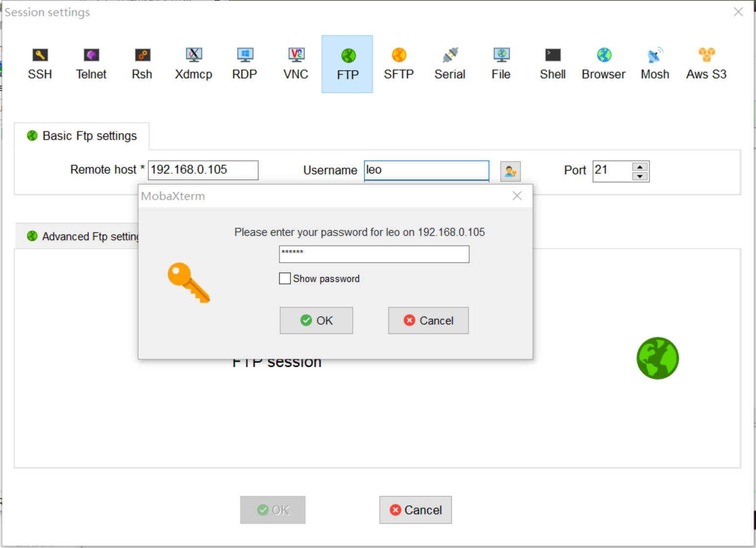
Task: Choose the Rsh session icon
Action: 142,64
